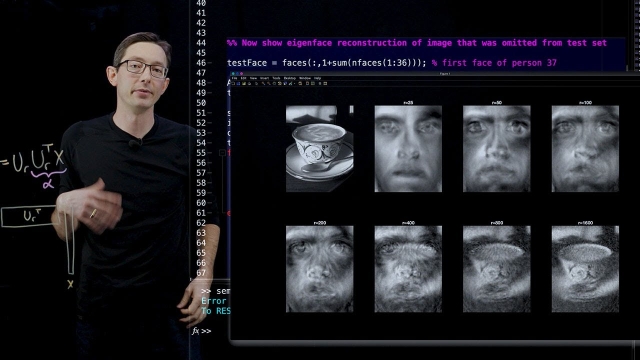Viewport: 640px width, 360px height.
Task: Click the Save Figure toolbar icon
Action: pyautogui.click(x=244, y=83)
